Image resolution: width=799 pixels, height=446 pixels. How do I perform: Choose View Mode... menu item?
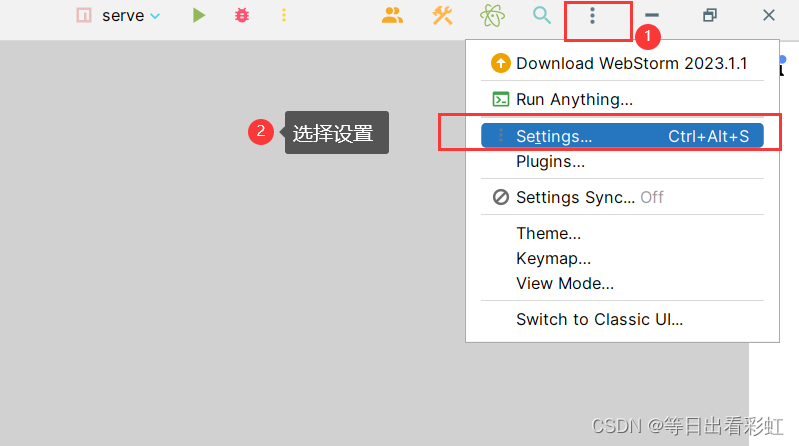click(622, 283)
